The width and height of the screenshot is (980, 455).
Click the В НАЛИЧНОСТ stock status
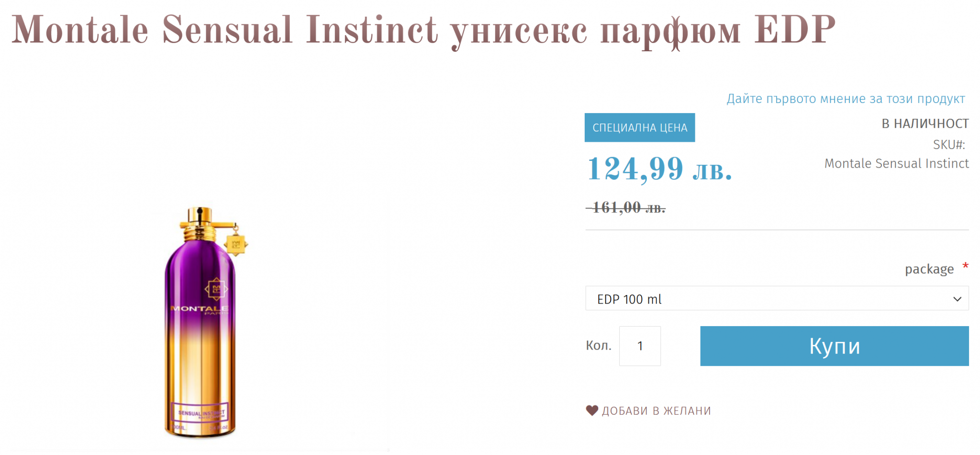coord(925,124)
